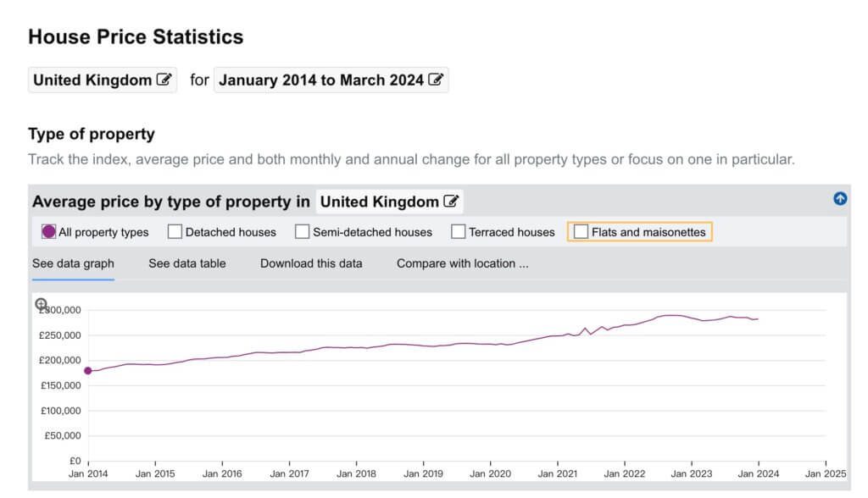Screen dimensions: 868x498
Task: Switch to See data graph tab
Action: (x=73, y=263)
